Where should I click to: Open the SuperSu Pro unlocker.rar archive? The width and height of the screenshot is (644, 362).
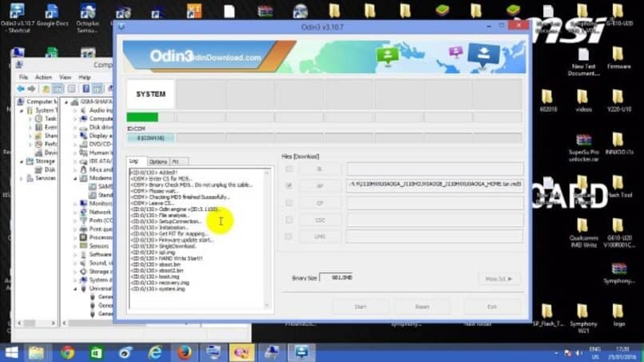[583, 148]
